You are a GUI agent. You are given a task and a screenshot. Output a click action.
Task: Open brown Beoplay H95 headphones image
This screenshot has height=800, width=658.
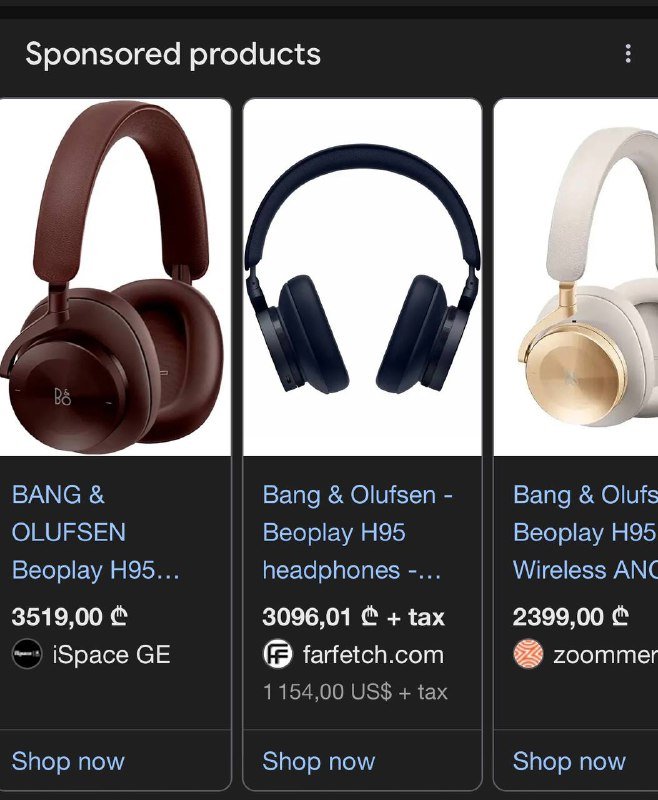(x=115, y=277)
